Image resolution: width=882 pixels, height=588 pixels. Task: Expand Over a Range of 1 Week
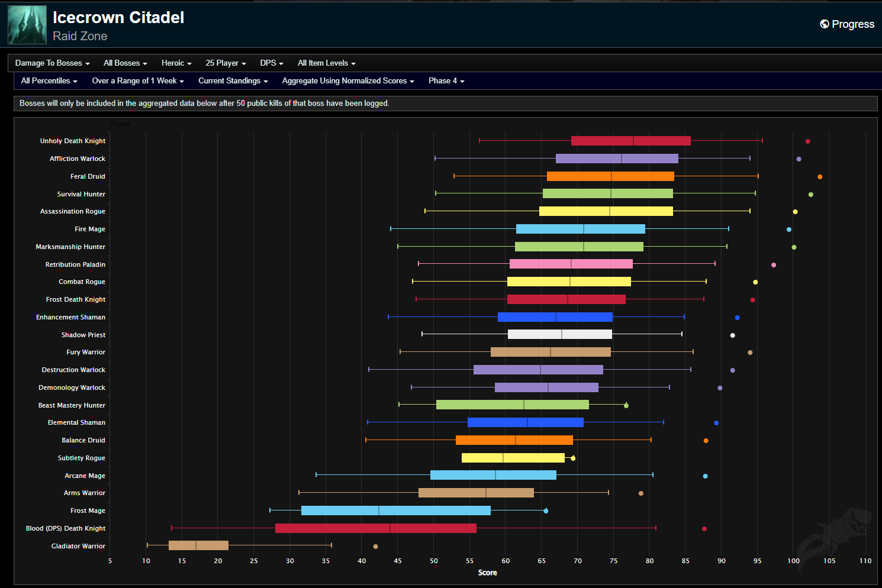tap(138, 81)
